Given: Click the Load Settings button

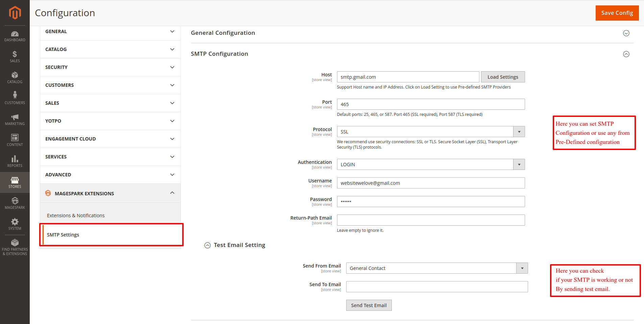Looking at the screenshot, I should 503,77.
